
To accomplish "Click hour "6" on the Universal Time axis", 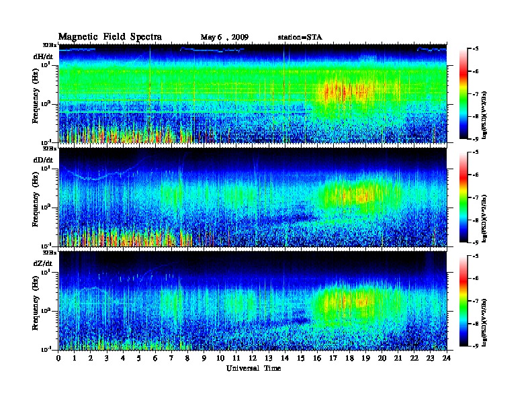I will [155, 358].
